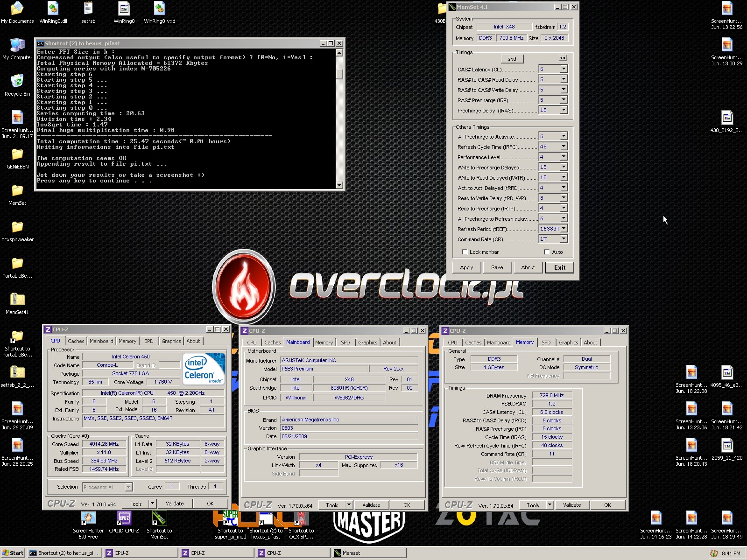Click console window scrollbar up arrow
Screen dimensions: 747x560
(x=339, y=53)
